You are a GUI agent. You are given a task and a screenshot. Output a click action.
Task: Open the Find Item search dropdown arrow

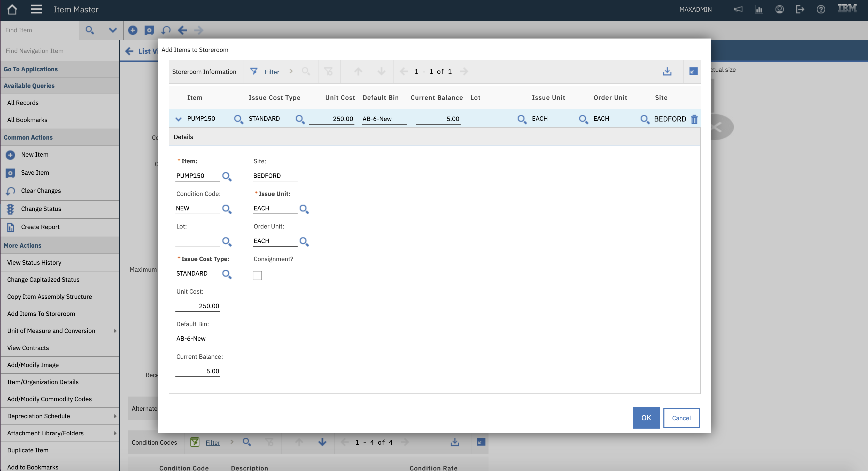point(113,30)
